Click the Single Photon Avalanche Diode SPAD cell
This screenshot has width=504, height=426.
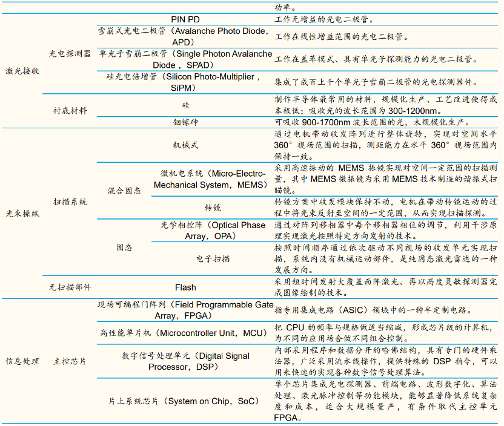click(x=185, y=59)
